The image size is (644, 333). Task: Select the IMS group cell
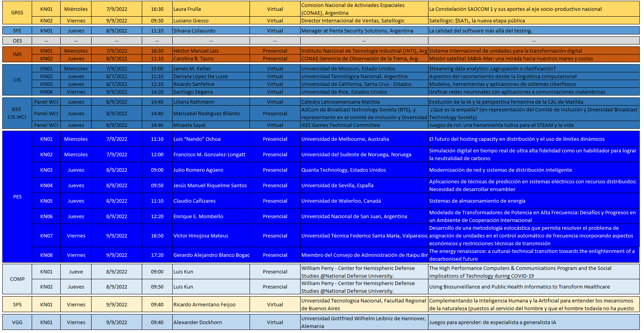(x=17, y=55)
